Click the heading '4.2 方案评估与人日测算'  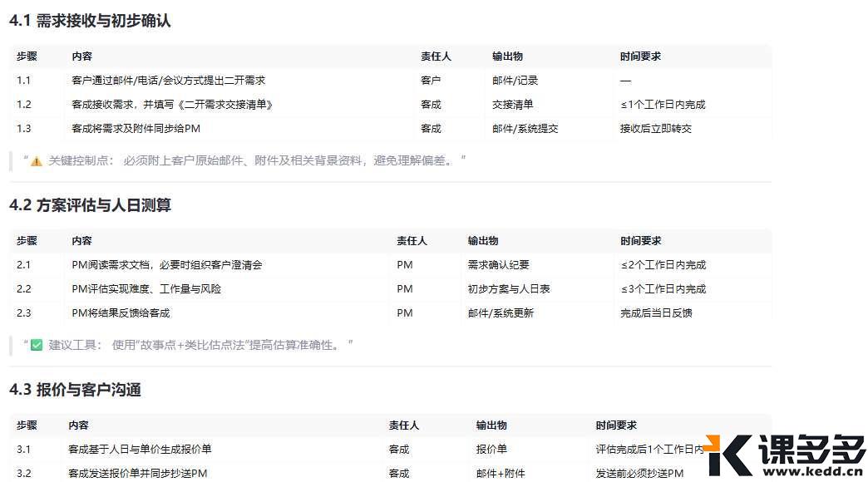tap(91, 204)
